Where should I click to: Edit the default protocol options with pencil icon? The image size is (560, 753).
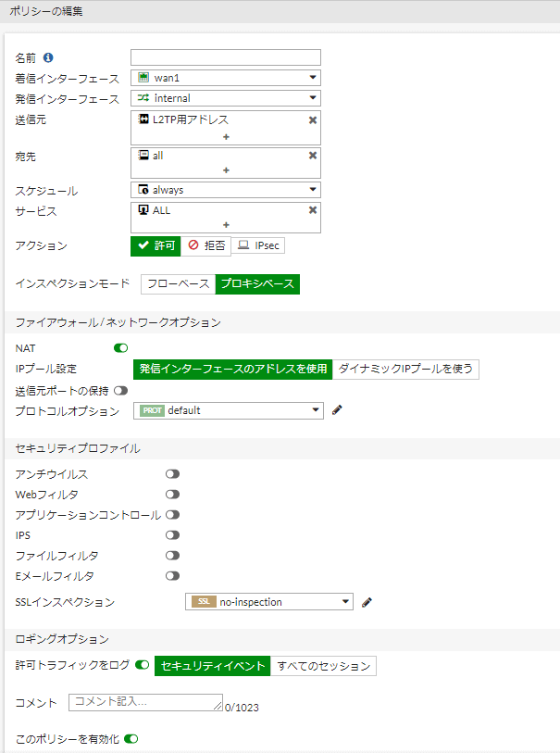click(x=337, y=409)
